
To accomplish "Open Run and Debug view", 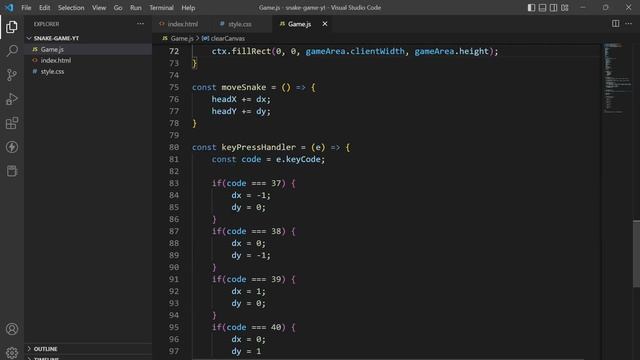I will click(x=12, y=99).
